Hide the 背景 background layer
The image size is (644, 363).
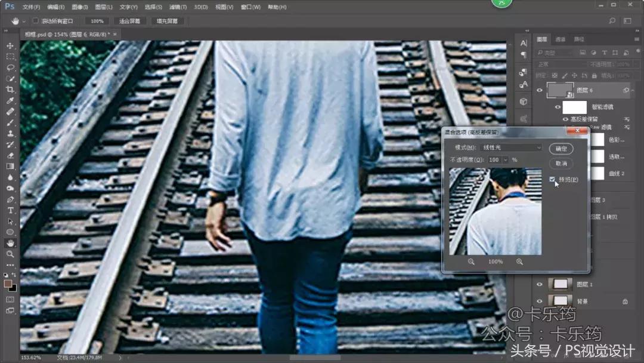540,302
